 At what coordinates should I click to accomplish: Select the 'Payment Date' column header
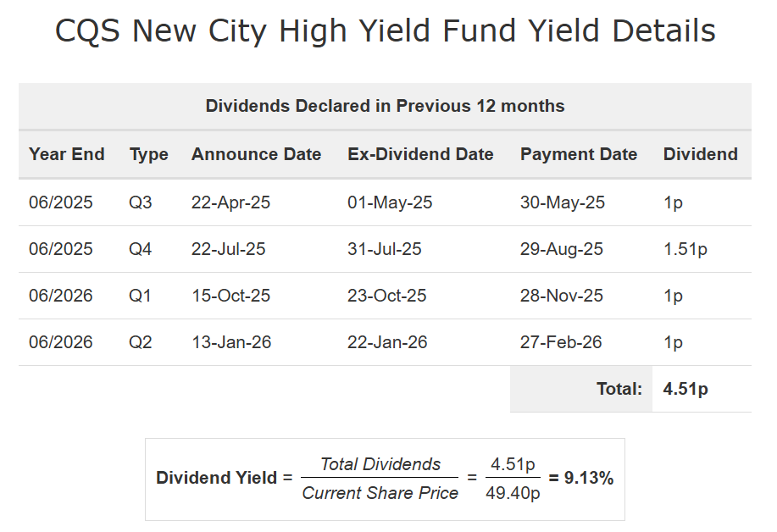[579, 154]
